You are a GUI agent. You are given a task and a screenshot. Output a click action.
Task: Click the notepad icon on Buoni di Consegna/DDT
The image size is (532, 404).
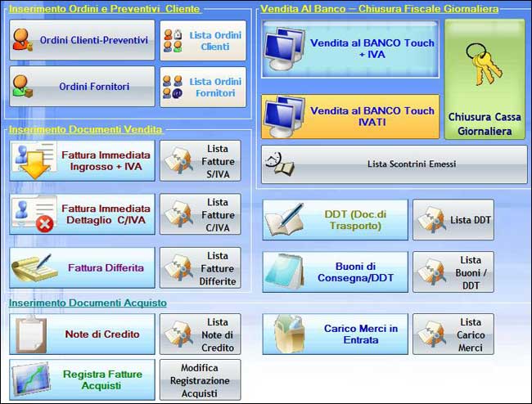click(x=286, y=272)
